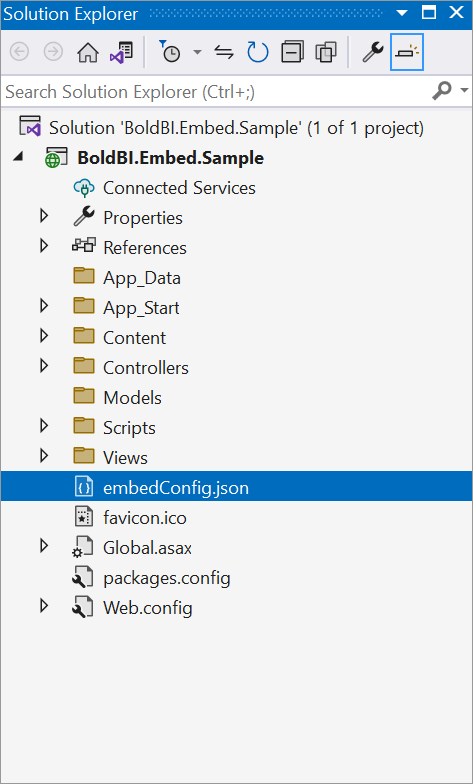Viewport: 473px width, 784px height.
Task: Select the Global.asax file
Action: pyautogui.click(x=147, y=548)
